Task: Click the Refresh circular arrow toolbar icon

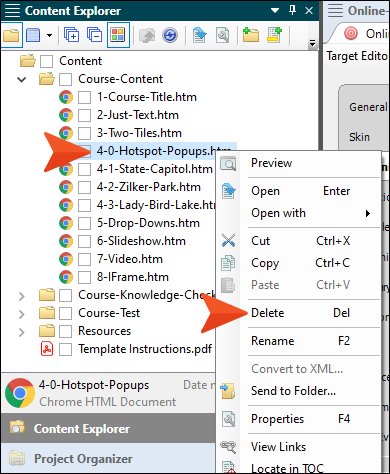Action: pos(170,35)
